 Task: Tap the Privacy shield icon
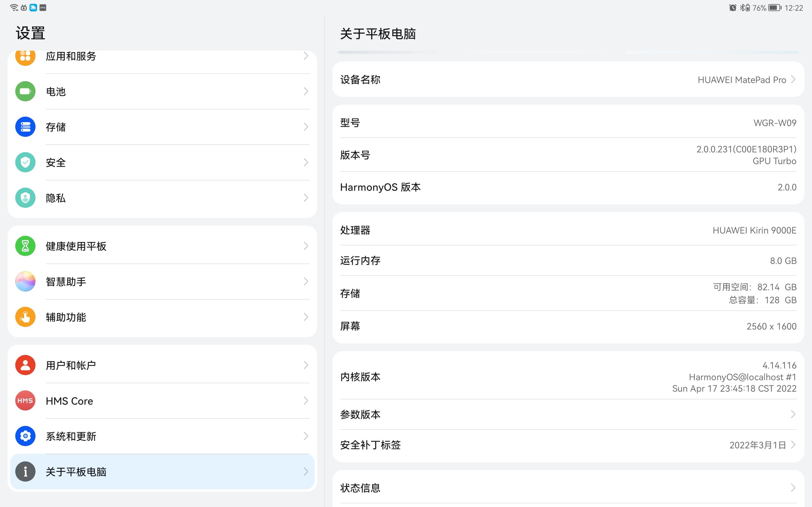tap(25, 198)
